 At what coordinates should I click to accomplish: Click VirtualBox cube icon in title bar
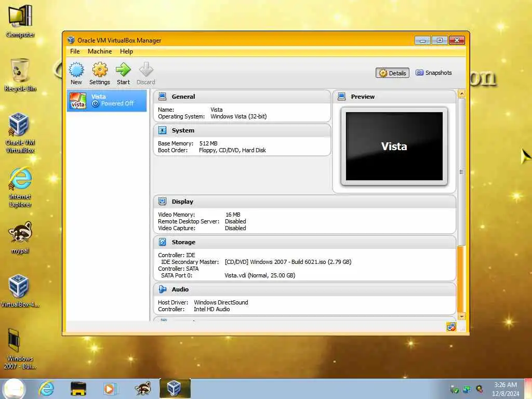[71, 40]
